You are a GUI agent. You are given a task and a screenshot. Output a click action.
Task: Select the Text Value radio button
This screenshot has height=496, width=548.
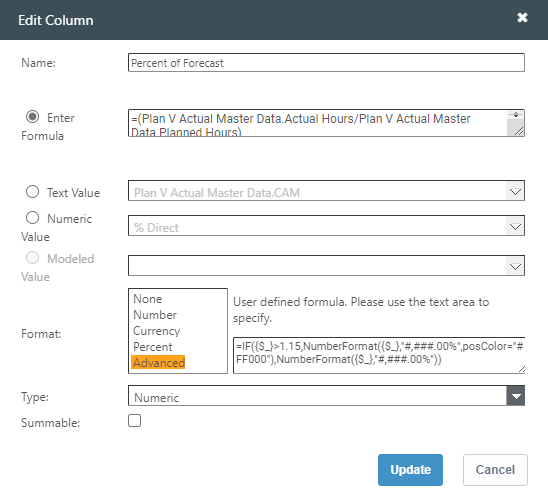point(33,192)
